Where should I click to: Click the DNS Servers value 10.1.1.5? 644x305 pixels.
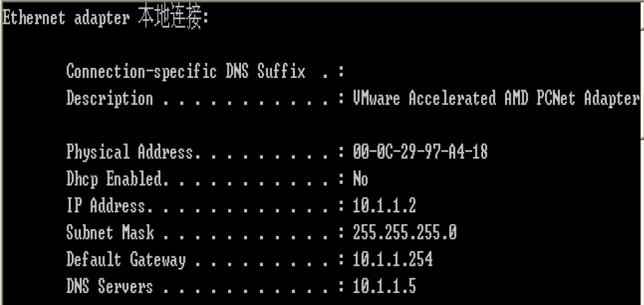pyautogui.click(x=385, y=286)
